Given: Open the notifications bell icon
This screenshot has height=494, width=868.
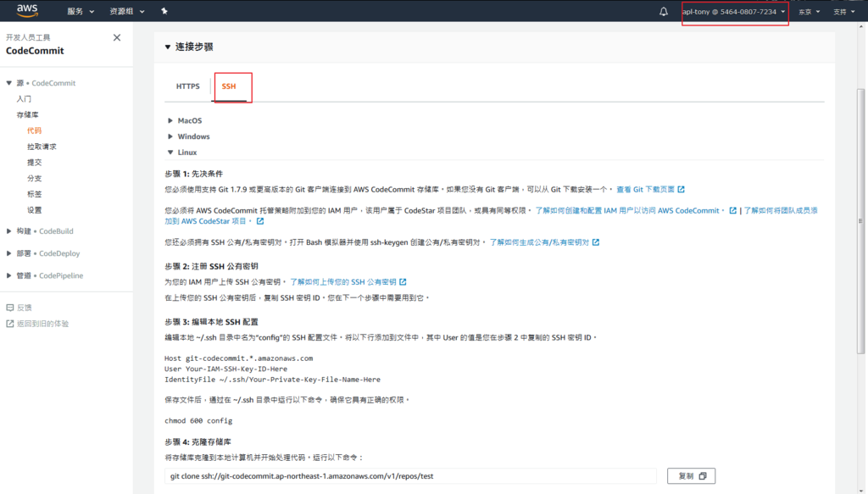Looking at the screenshot, I should (x=664, y=12).
